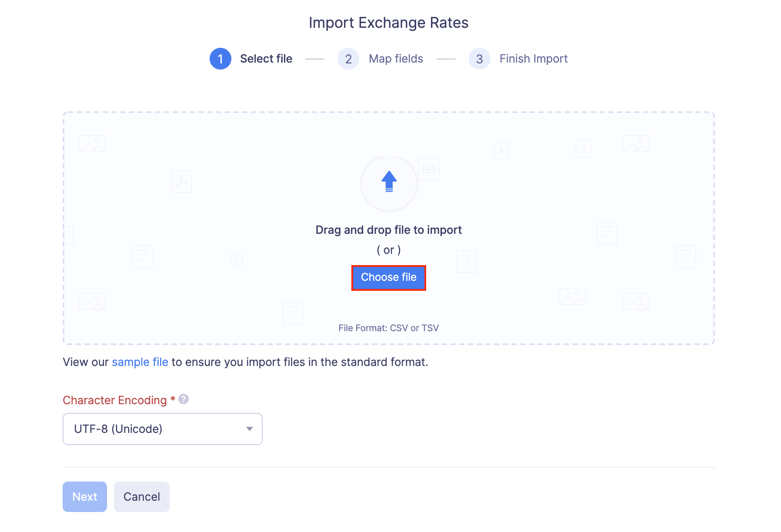Click the Cancel button
This screenshot has width=781, height=532.
pos(141,496)
